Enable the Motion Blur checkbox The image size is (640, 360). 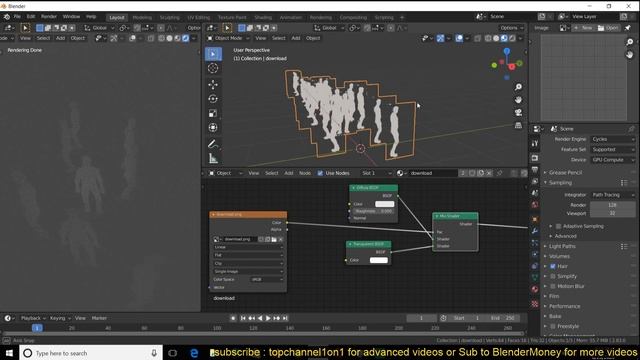553,286
